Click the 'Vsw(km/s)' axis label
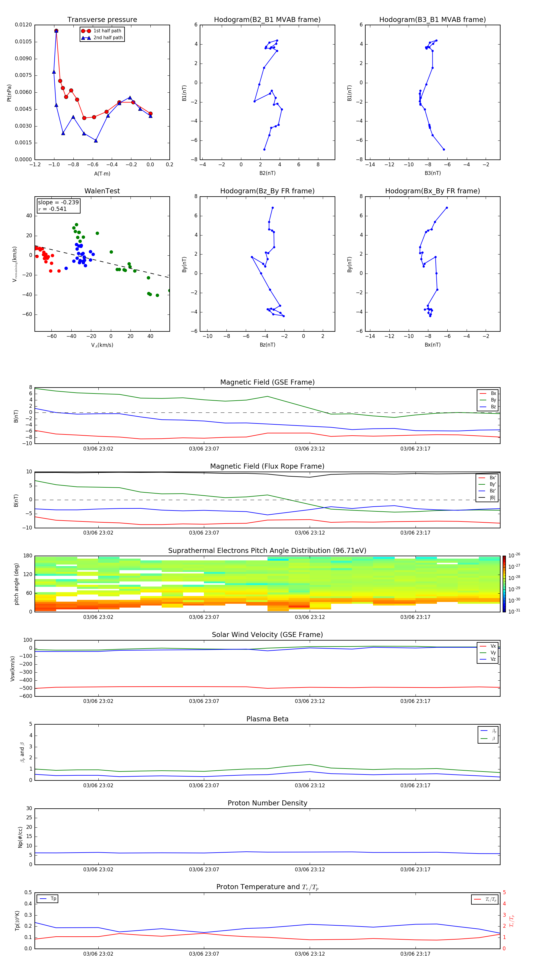This screenshot has height=980, width=535. [12, 668]
